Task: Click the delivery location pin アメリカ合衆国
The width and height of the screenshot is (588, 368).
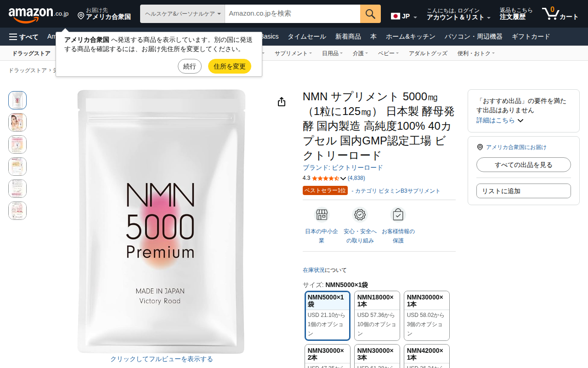Action: 104,14
